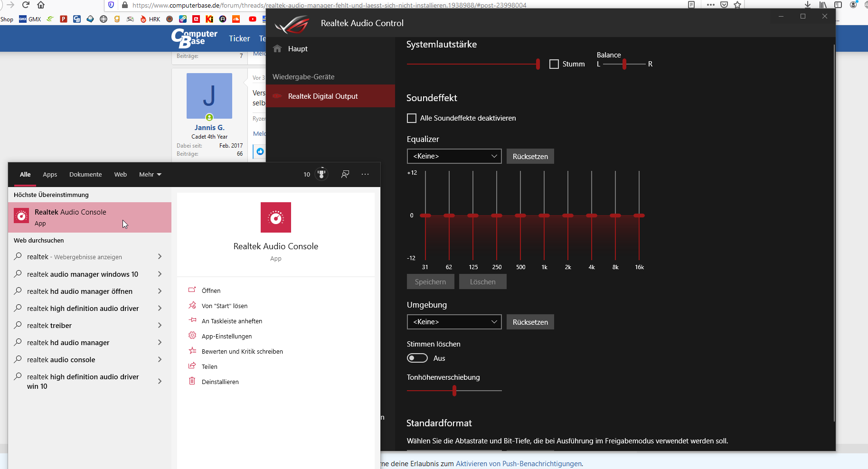
Task: Click the like icon under Jannis G.
Action: pyautogui.click(x=260, y=151)
